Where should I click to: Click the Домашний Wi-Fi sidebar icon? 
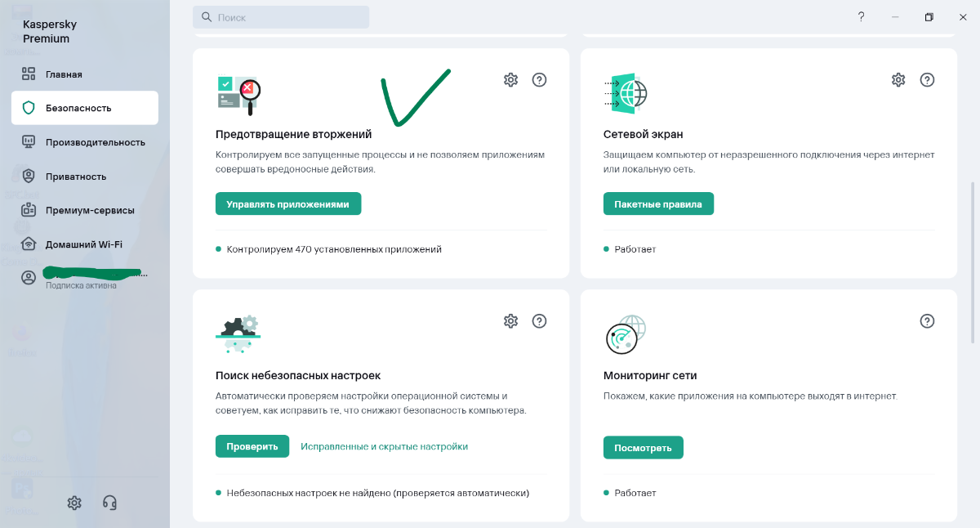(29, 244)
